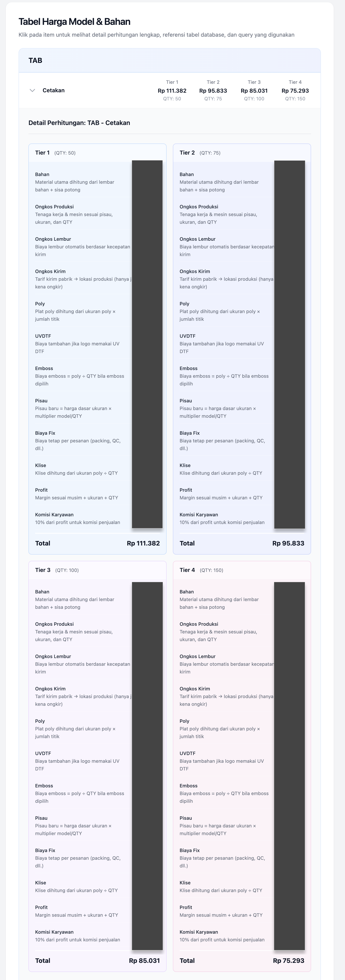
Task: Select Tier 2 price Rp 95.833 in Cetakan row
Action: pyautogui.click(x=213, y=90)
